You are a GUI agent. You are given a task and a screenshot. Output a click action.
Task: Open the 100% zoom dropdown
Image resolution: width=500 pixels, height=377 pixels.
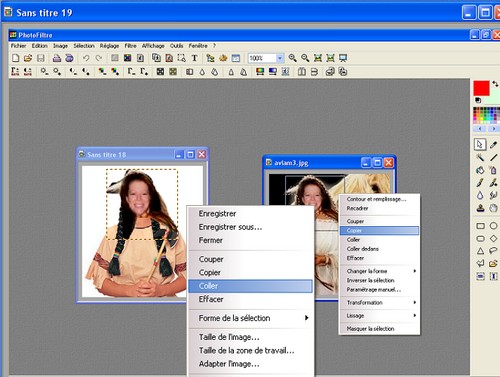[280, 58]
